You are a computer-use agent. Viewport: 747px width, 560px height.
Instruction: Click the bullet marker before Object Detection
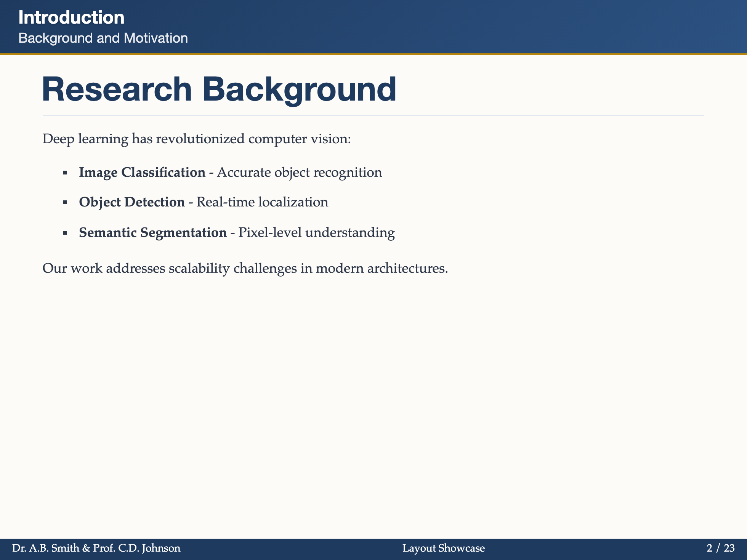65,202
